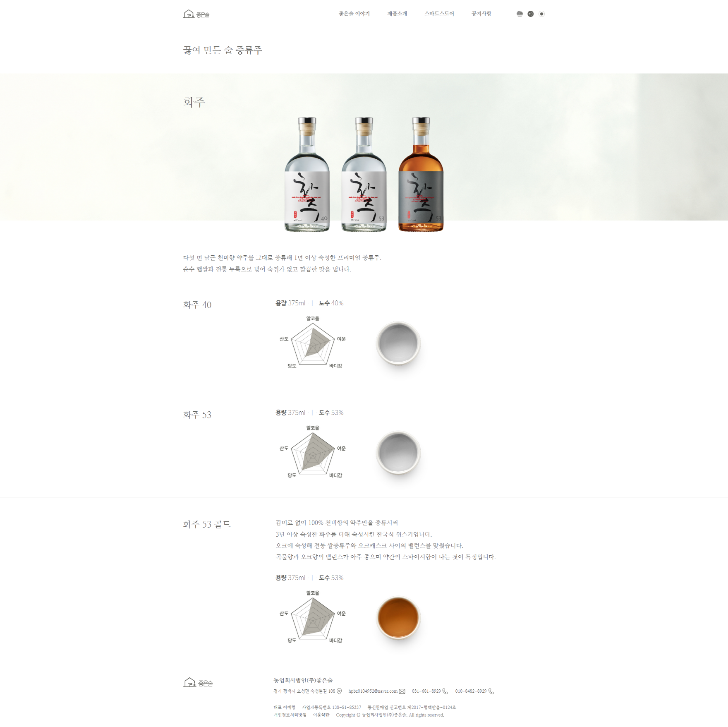
Task: Open the 제품소개 menu
Action: pos(397,14)
